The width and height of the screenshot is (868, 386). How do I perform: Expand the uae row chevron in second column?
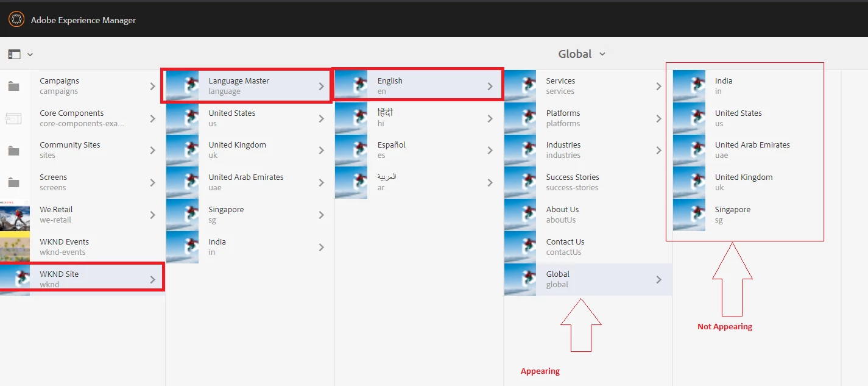click(322, 183)
